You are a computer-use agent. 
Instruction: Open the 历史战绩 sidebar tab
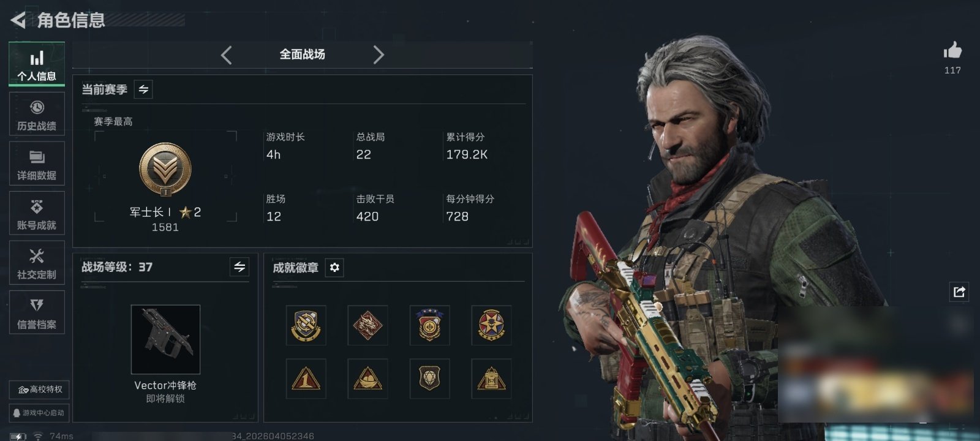[37, 114]
